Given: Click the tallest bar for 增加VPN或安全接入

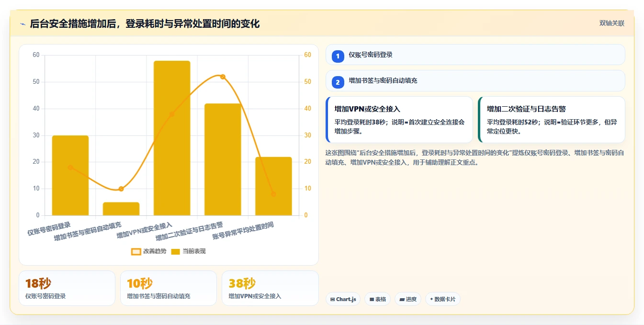Looking at the screenshot, I should tap(172, 138).
